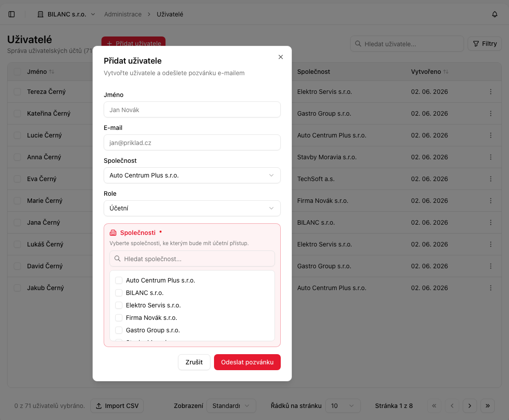The height and width of the screenshot is (420, 509).
Task: Open the Zobrazení view dropdown
Action: (231, 406)
